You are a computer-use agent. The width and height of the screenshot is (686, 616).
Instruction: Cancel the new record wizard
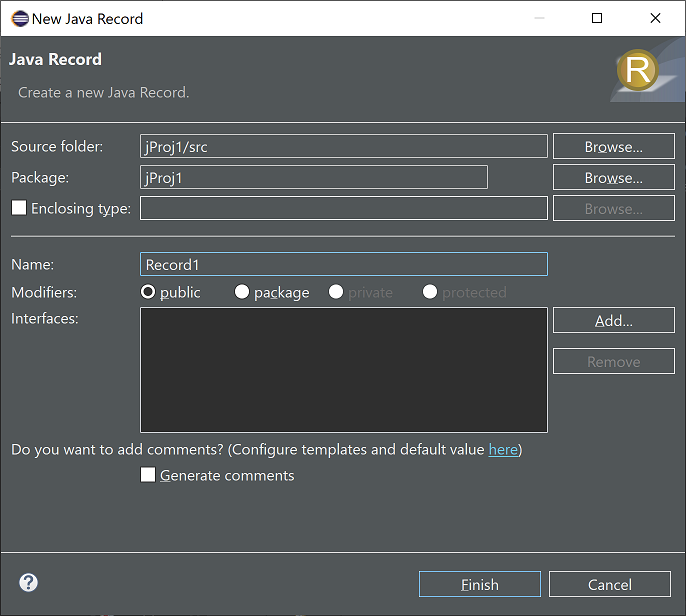pos(609,584)
